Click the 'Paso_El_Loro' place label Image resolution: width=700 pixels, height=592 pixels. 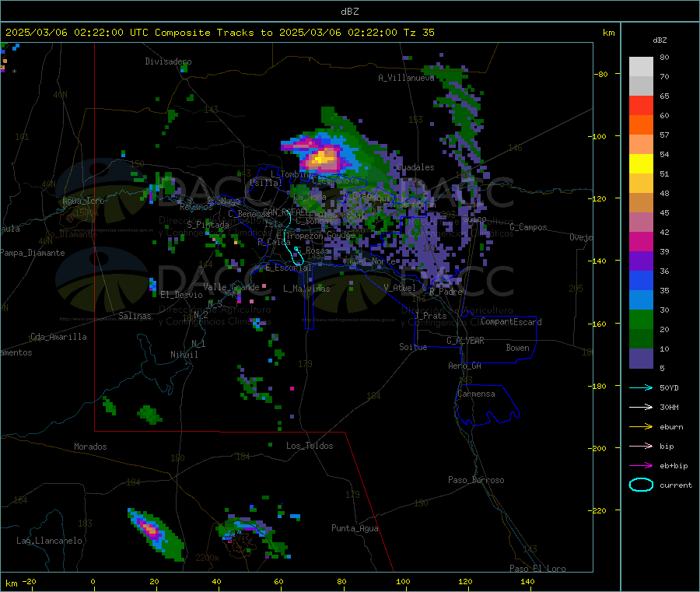click(x=537, y=569)
